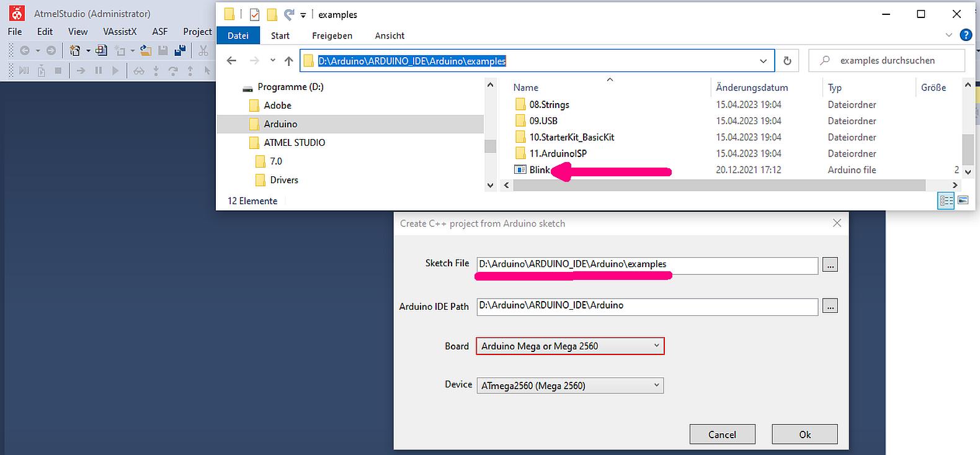The width and height of the screenshot is (980, 455).
Task: Open navigate backward history dropdown arrow
Action: click(38, 51)
